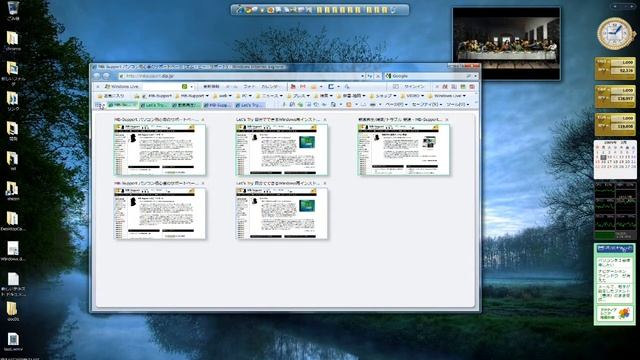The width and height of the screenshot is (640, 360).
Task: Click 最新情報 in Windows Live toolbar
Action: coord(211,87)
